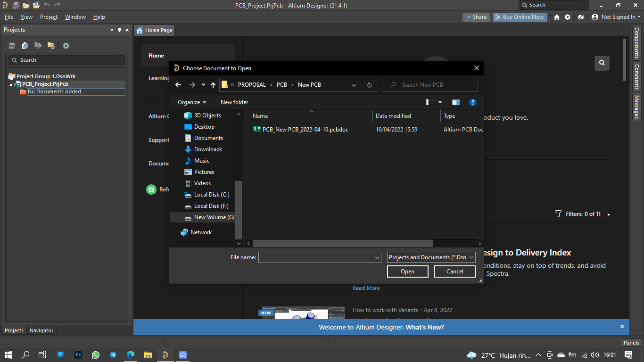Click the Save All icon in title bar
The width and height of the screenshot is (644, 362).
16,5
